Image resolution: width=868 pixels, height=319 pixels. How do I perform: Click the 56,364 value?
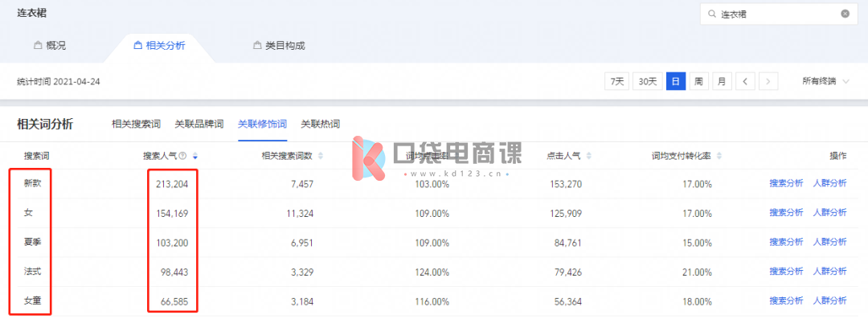tap(568, 301)
